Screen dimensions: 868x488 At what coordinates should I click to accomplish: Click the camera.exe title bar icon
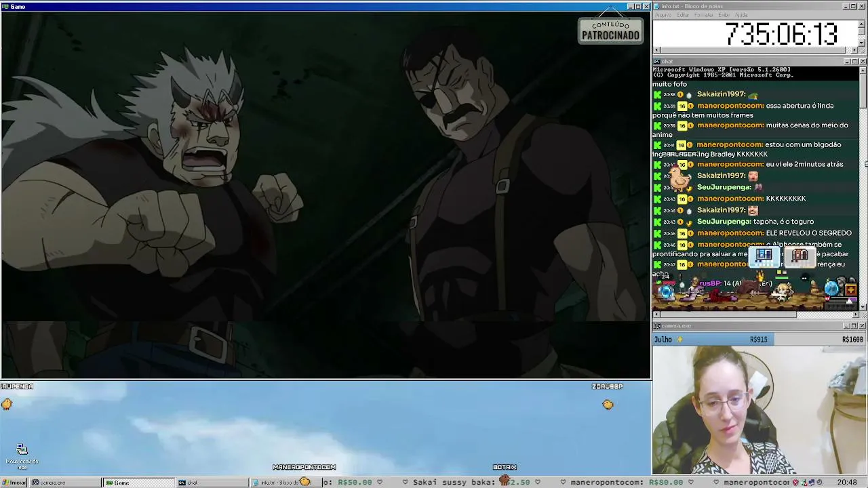[656, 326]
